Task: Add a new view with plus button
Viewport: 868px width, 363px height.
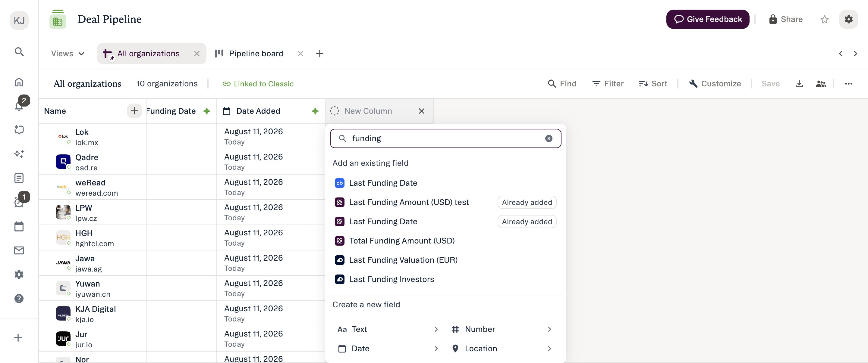Action: [x=319, y=54]
